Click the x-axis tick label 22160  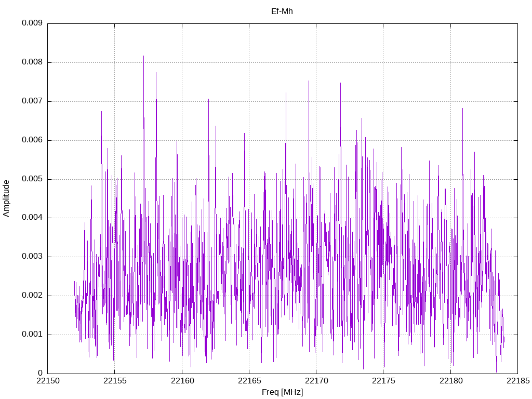182,381
